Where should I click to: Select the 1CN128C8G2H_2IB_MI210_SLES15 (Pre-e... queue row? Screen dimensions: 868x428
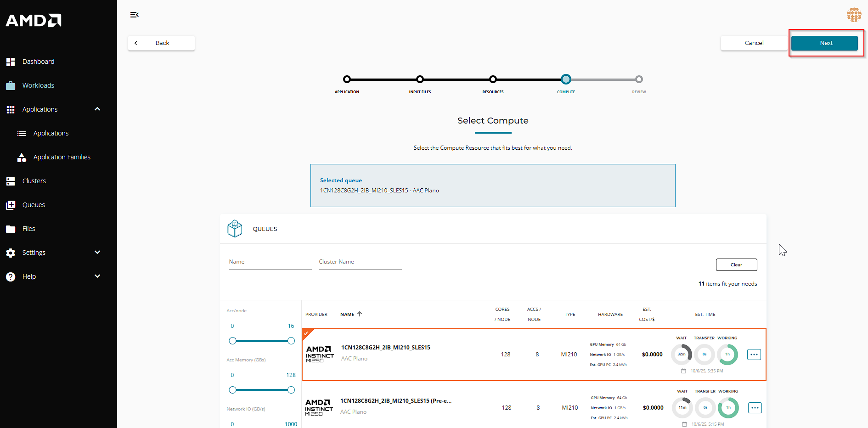[395, 406]
